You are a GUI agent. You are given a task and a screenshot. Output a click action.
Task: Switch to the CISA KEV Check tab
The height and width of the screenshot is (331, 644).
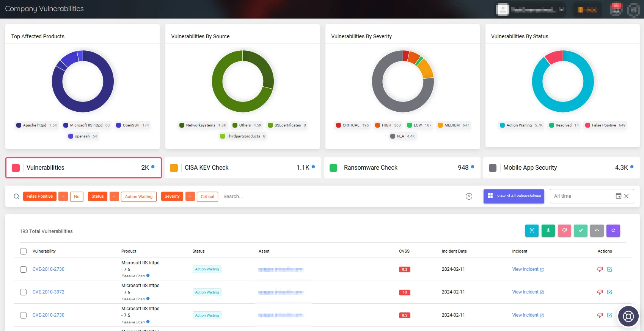pyautogui.click(x=243, y=168)
